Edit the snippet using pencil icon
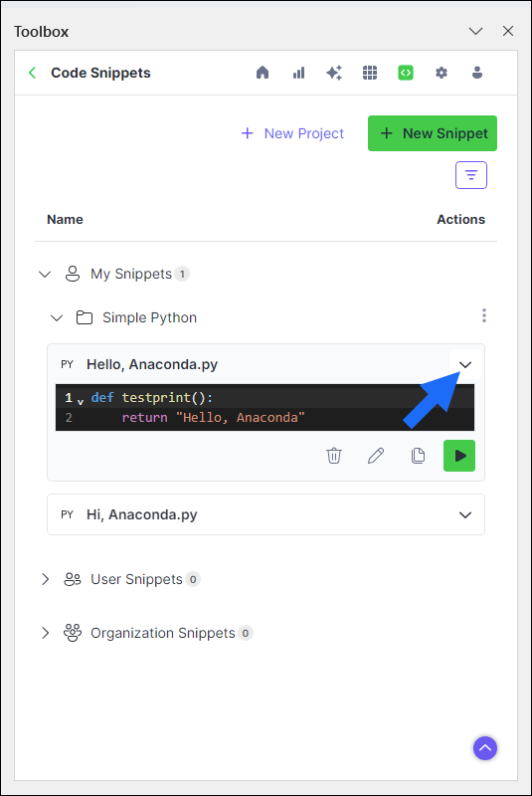This screenshot has height=796, width=532. (376, 456)
